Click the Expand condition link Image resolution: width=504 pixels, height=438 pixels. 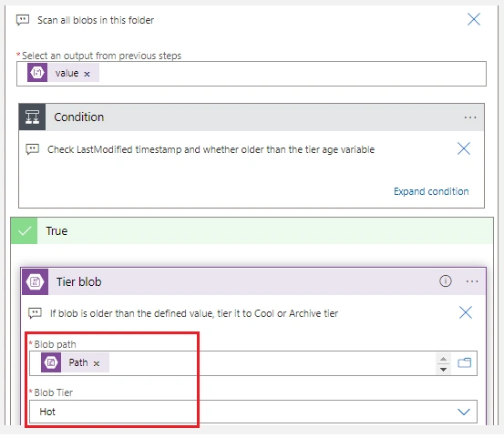click(431, 191)
